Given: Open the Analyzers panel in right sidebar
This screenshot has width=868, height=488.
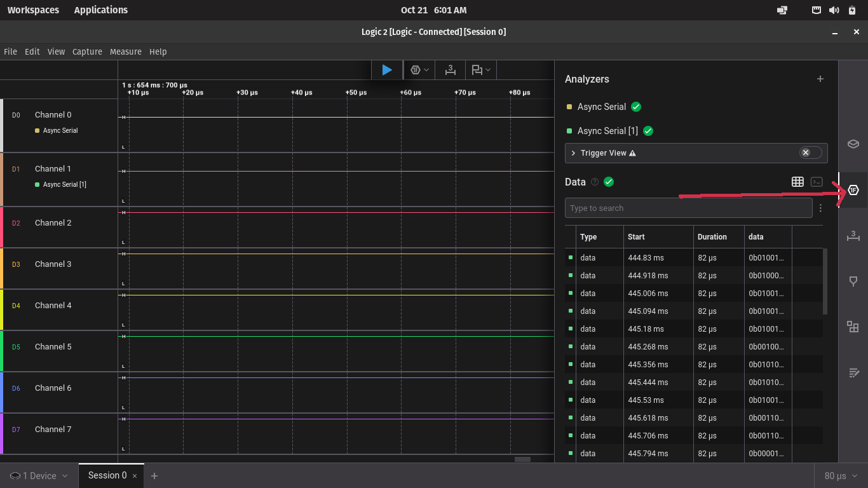Looking at the screenshot, I should point(853,190).
